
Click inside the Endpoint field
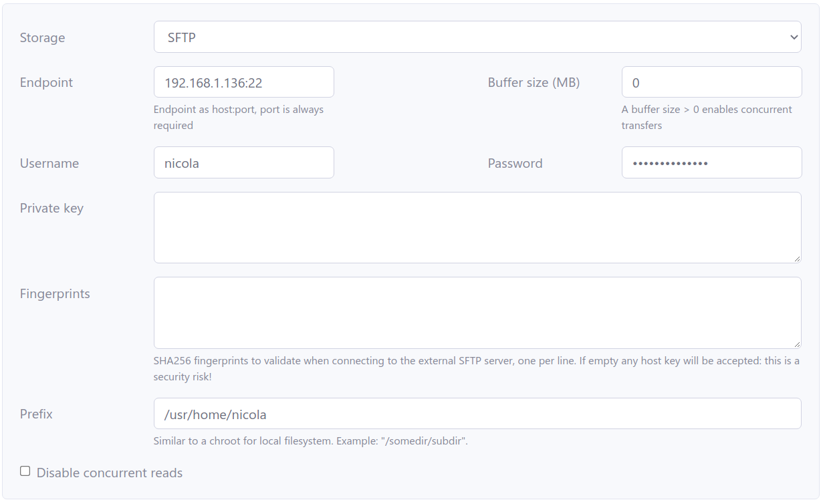click(x=243, y=82)
